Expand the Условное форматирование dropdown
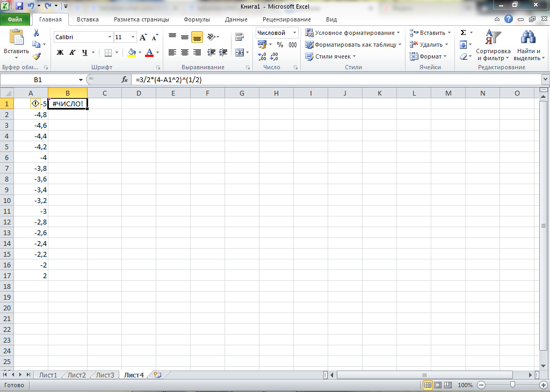 click(x=352, y=33)
